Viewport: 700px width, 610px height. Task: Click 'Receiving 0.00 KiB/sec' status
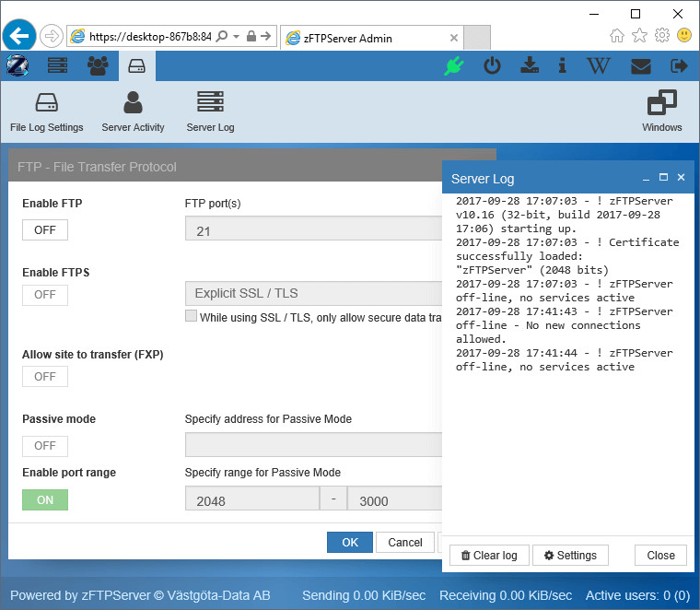[506, 595]
